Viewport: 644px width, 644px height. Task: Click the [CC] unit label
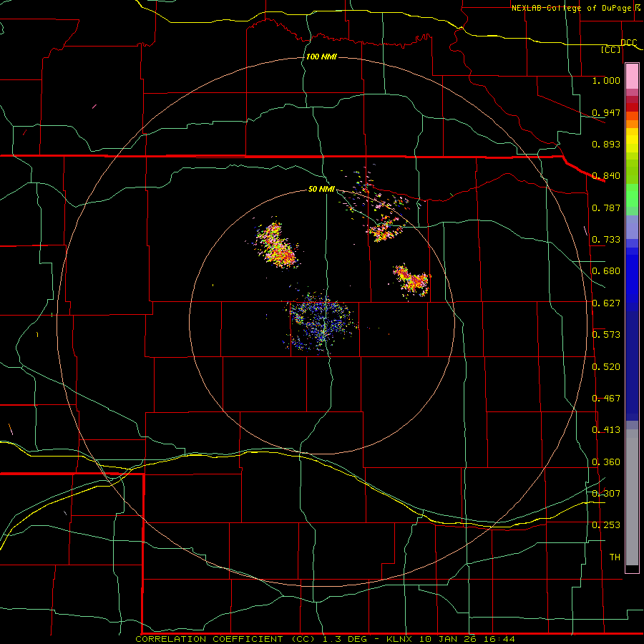611,49
